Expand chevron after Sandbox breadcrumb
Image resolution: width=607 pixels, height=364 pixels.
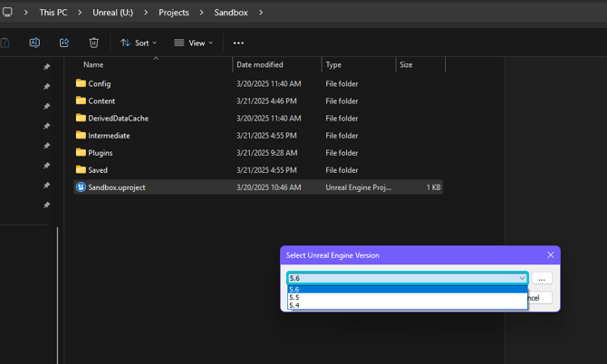261,13
